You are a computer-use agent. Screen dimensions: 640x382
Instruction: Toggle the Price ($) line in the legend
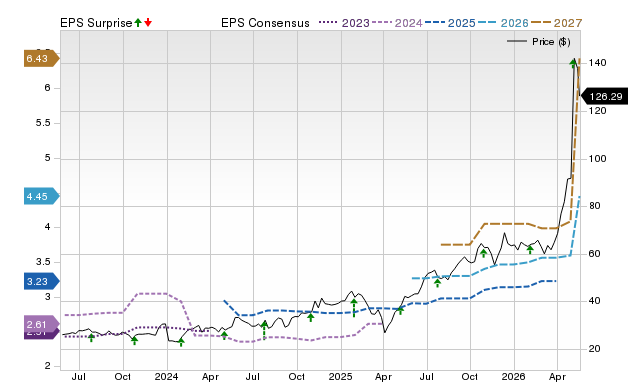pyautogui.click(x=538, y=42)
